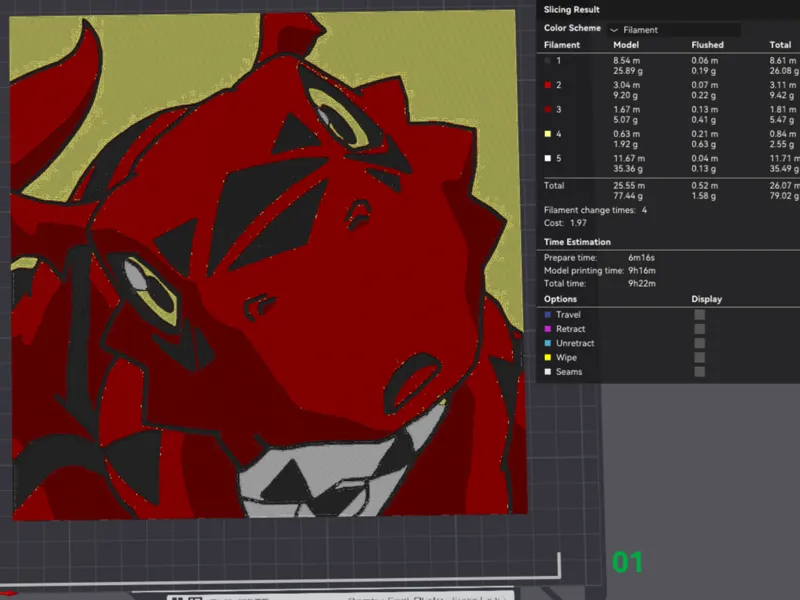Click the Seams white legend swatch

pos(547,372)
